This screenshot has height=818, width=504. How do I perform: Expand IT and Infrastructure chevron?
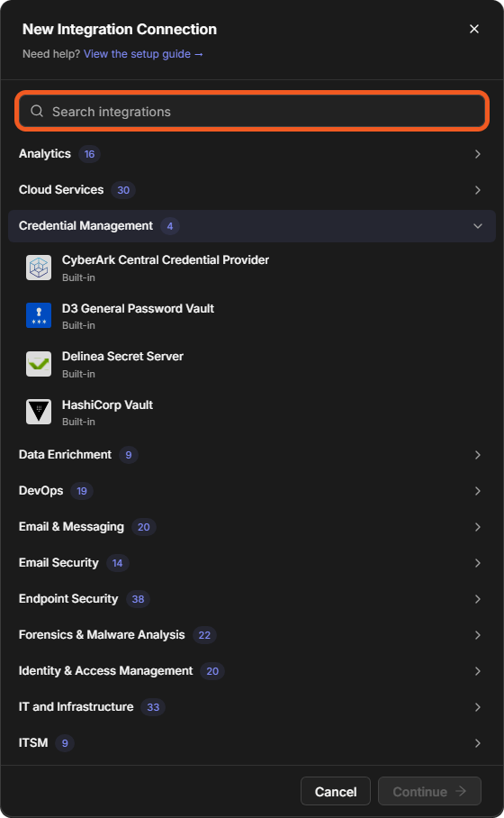click(x=477, y=707)
